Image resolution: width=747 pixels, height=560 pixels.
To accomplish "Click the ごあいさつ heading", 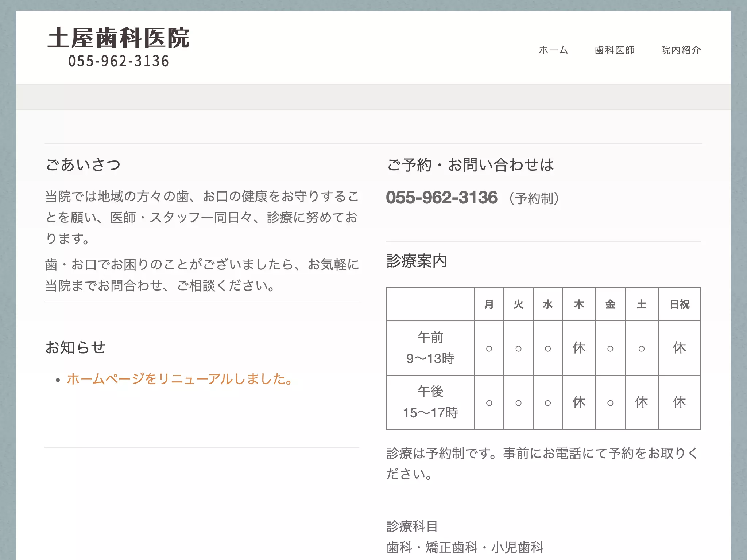I will point(83,165).
